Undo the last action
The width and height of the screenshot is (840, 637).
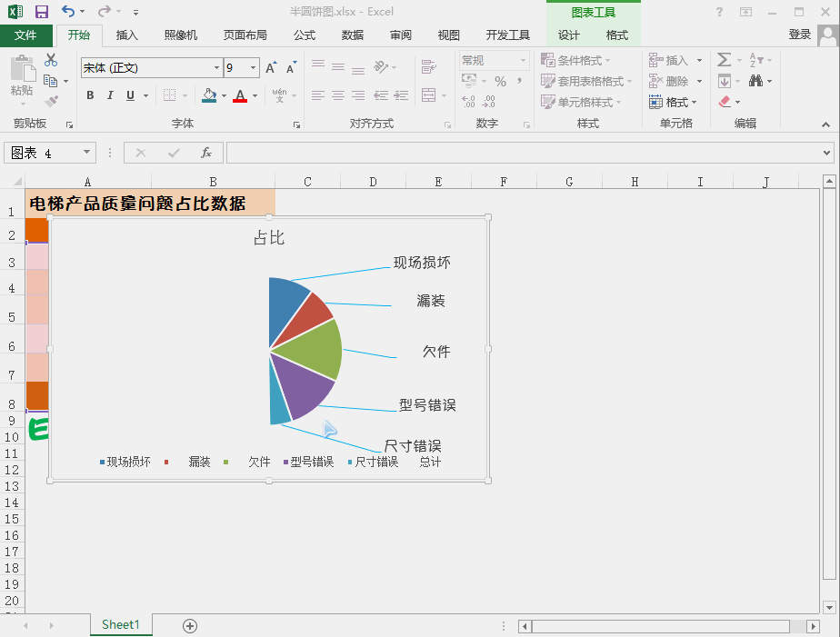[67, 11]
